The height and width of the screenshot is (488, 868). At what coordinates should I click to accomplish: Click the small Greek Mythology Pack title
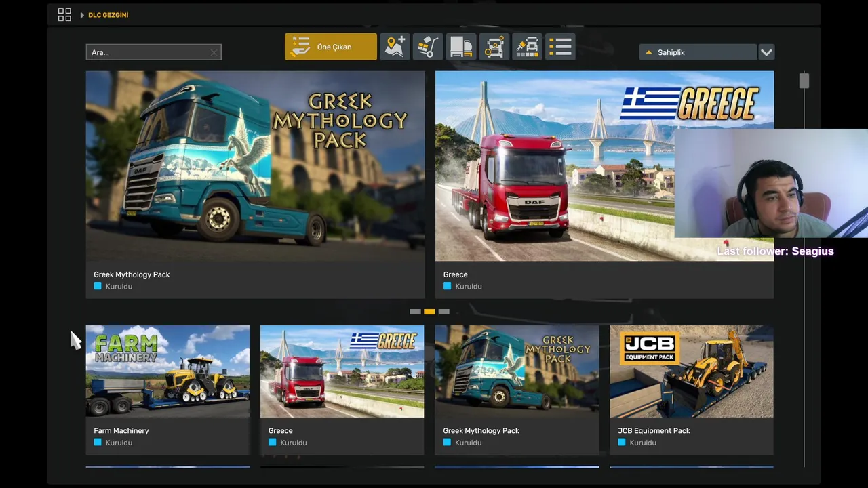click(481, 430)
